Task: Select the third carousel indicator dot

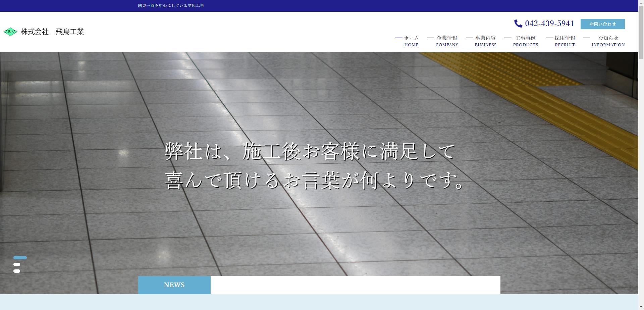Action: click(16, 271)
